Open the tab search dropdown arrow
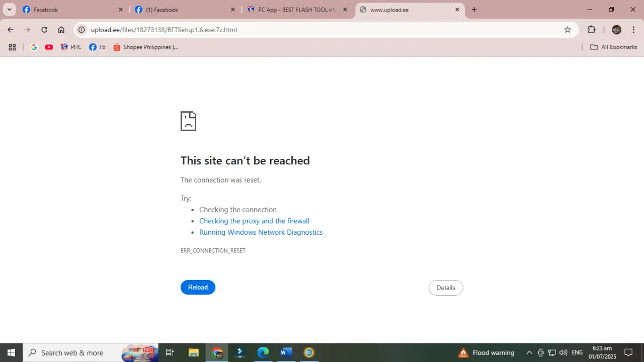644x362 pixels. tap(9, 10)
